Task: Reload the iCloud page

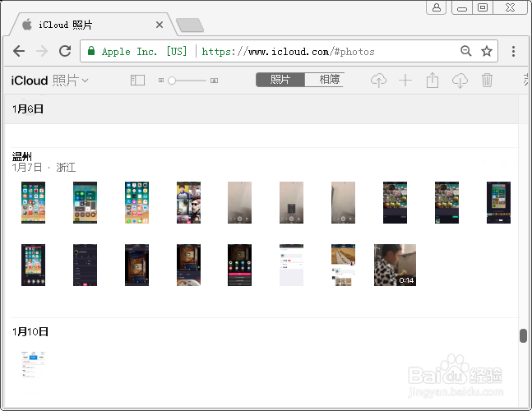Action: pos(65,51)
